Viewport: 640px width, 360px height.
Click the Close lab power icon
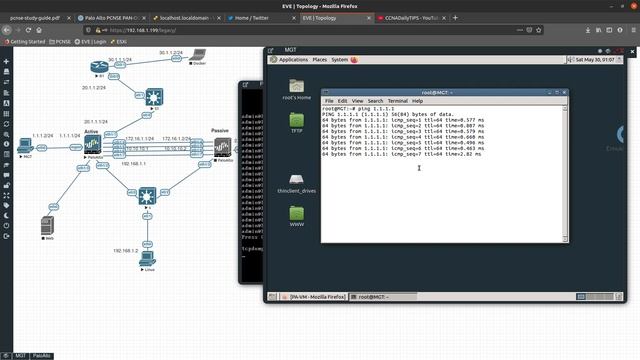click(6, 226)
